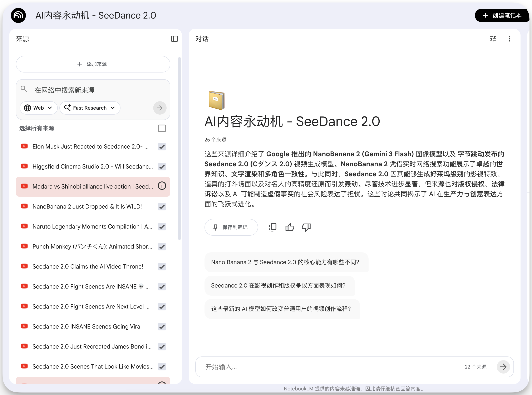
Task: Ask suggested question about 视频创作流程
Action: pos(282,309)
